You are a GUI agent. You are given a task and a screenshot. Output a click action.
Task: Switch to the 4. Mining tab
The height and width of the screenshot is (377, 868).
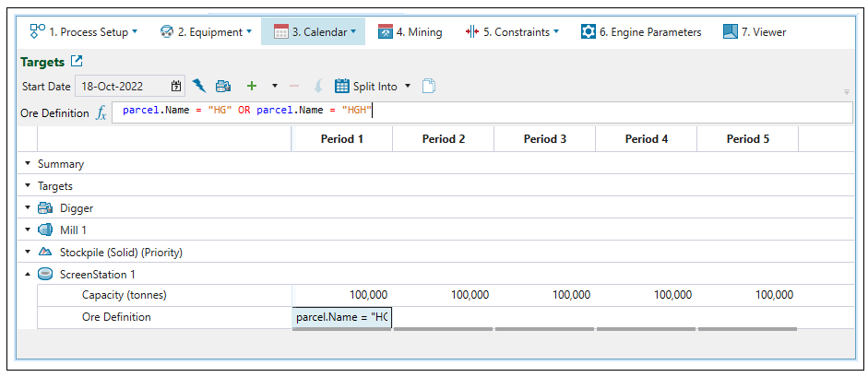[410, 32]
